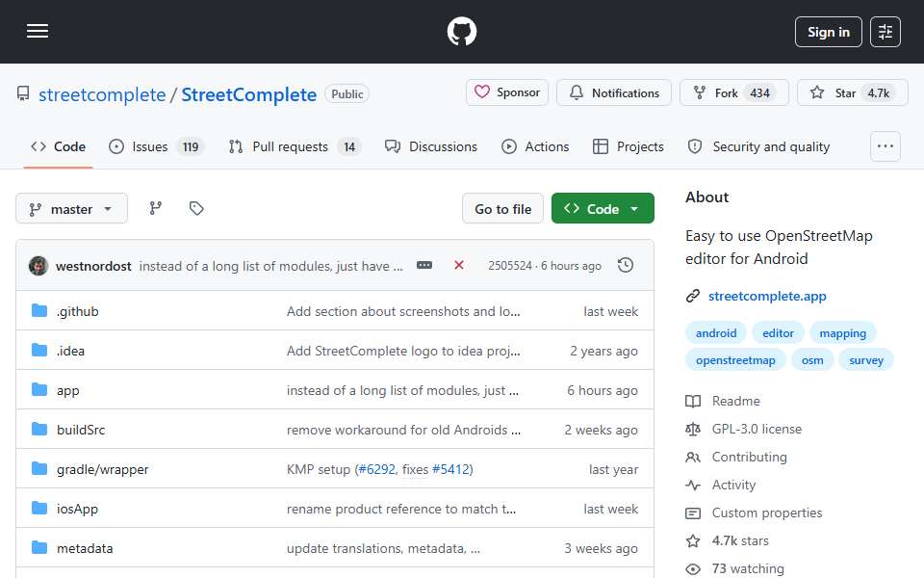Open the westnordost avatar image

(x=38, y=266)
